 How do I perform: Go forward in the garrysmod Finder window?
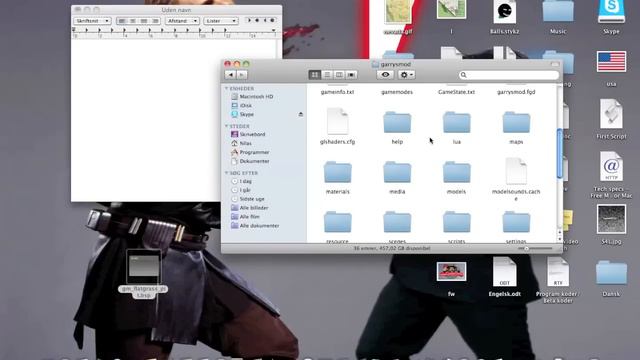tap(242, 75)
